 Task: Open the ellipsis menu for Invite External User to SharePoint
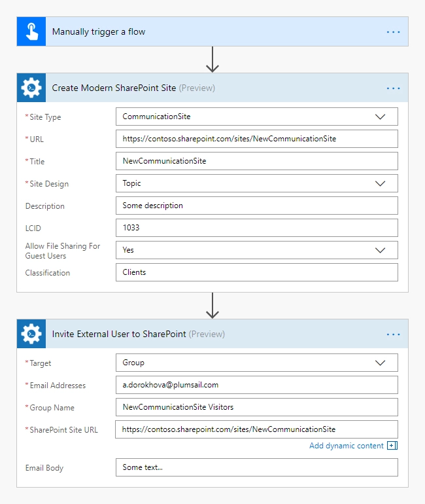pos(393,334)
